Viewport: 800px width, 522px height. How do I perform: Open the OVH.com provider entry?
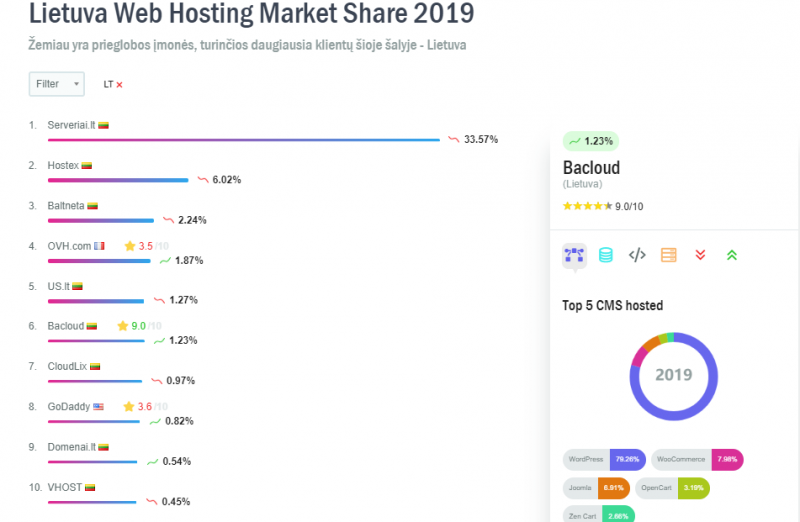69,246
